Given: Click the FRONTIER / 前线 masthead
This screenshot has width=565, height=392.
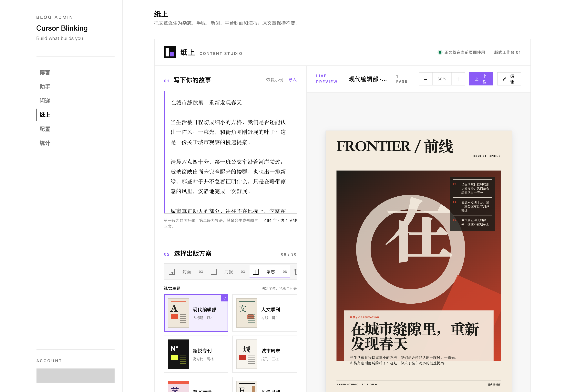Looking at the screenshot, I should coord(395,146).
